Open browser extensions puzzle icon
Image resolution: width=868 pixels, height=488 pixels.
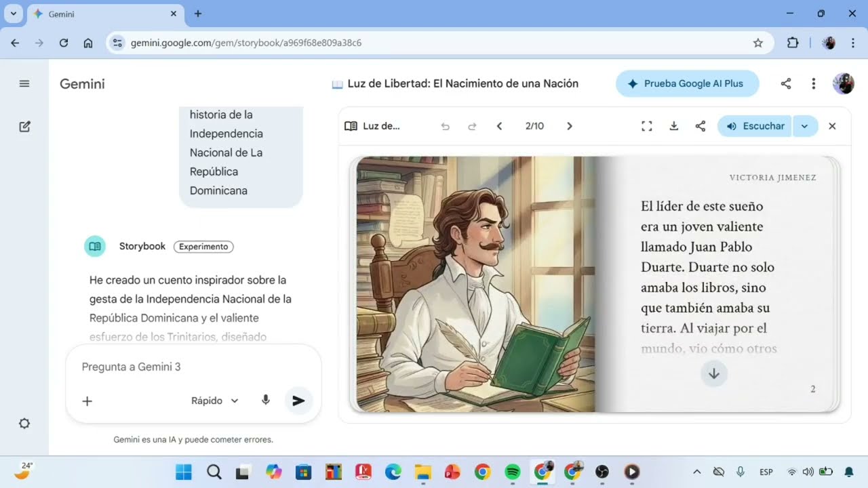793,43
